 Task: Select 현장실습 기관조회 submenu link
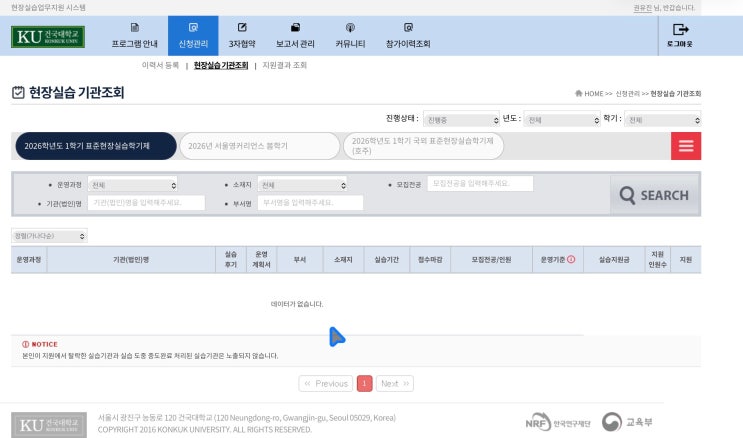[x=221, y=65]
